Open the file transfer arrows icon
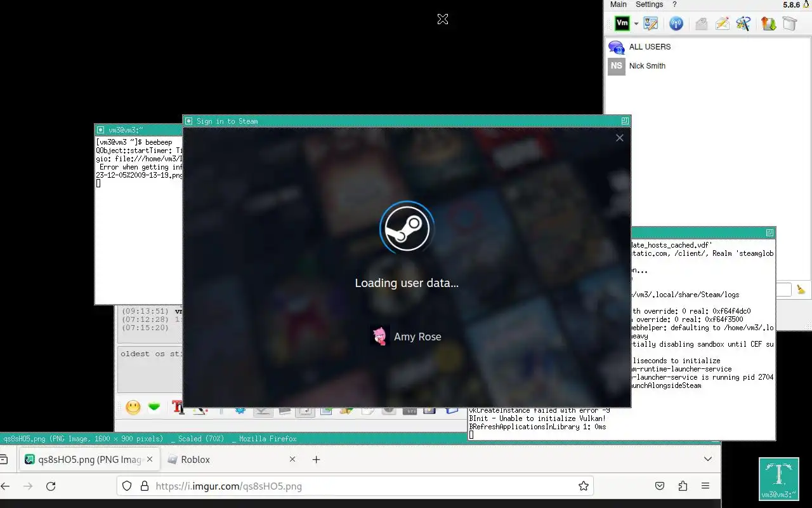Screen dimensions: 812x508 tap(768, 23)
